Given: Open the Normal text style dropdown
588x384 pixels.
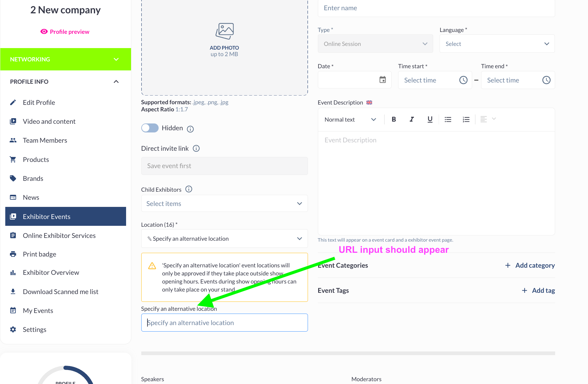Looking at the screenshot, I should [350, 119].
